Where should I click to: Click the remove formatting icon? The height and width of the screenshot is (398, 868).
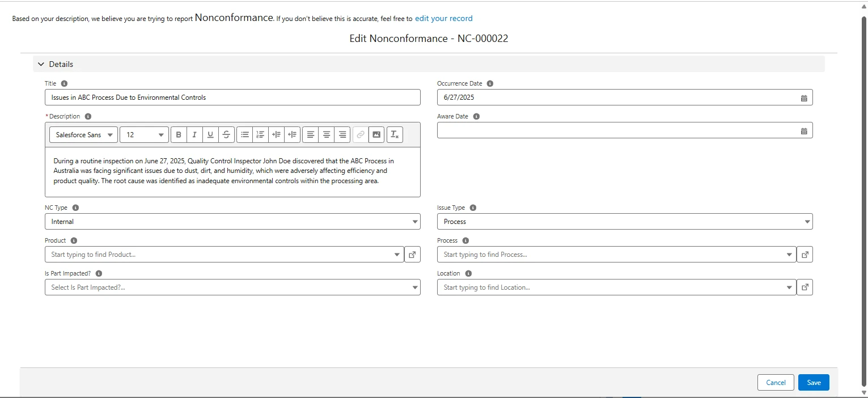[x=395, y=135]
